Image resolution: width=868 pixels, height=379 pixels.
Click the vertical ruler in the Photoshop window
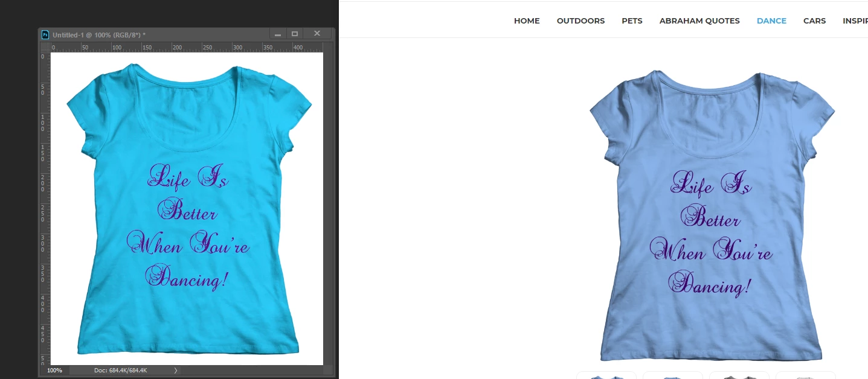click(x=45, y=208)
